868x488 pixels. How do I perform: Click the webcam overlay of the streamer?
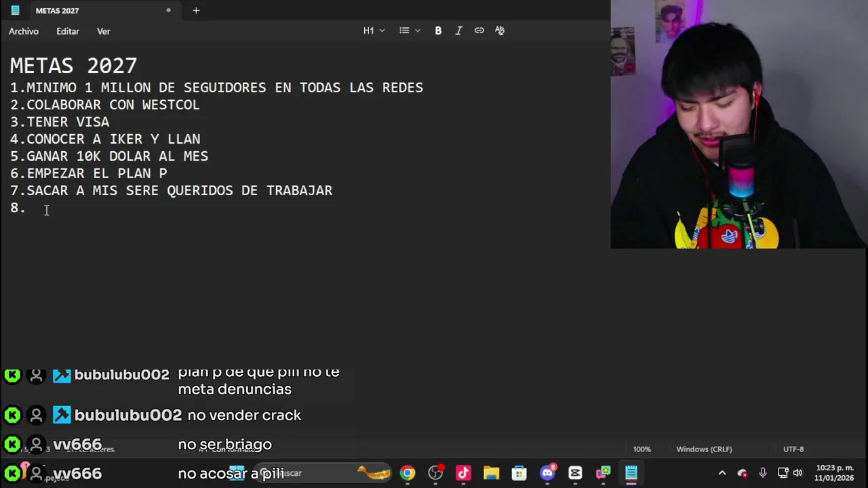(x=739, y=124)
